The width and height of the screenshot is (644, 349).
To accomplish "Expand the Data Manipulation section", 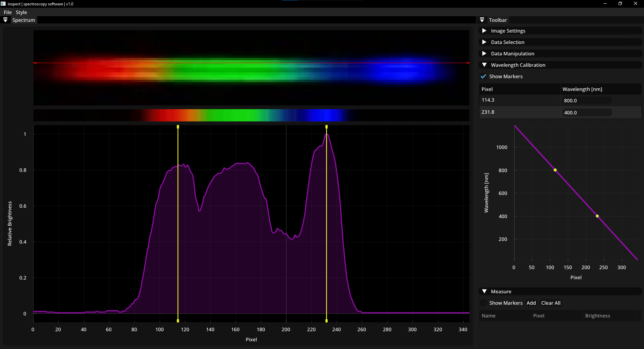I will tap(561, 54).
